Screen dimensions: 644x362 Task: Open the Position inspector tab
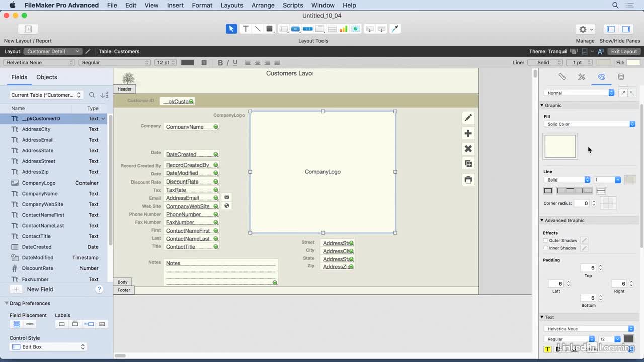[x=562, y=77]
